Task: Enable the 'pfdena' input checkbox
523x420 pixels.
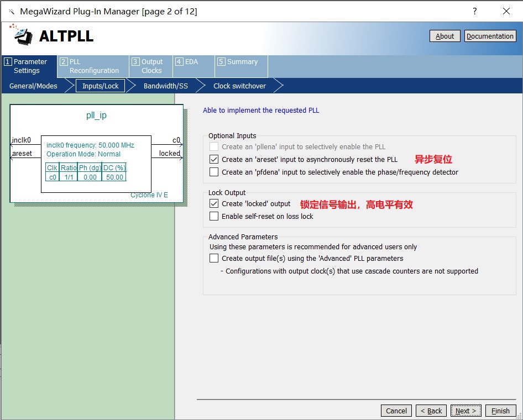Action: (214, 172)
